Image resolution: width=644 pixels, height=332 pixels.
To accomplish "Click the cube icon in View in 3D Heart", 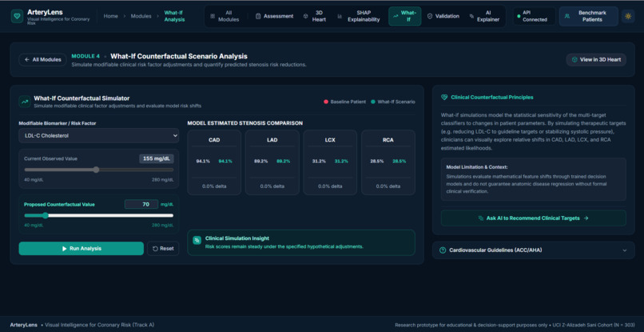I will click(574, 60).
